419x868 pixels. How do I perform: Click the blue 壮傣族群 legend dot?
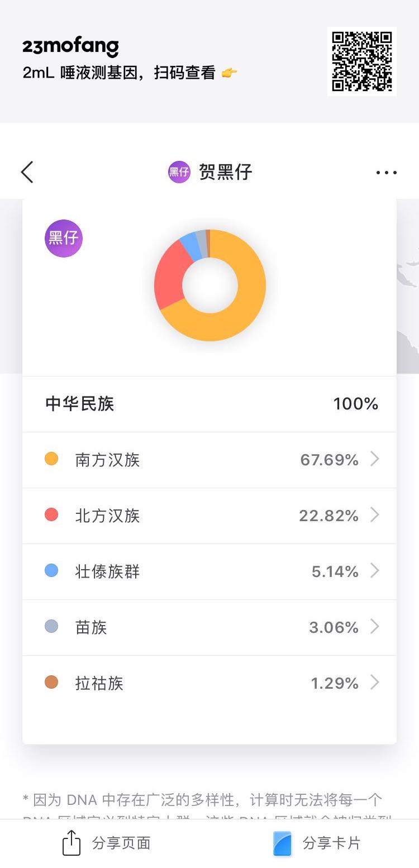coord(51,571)
